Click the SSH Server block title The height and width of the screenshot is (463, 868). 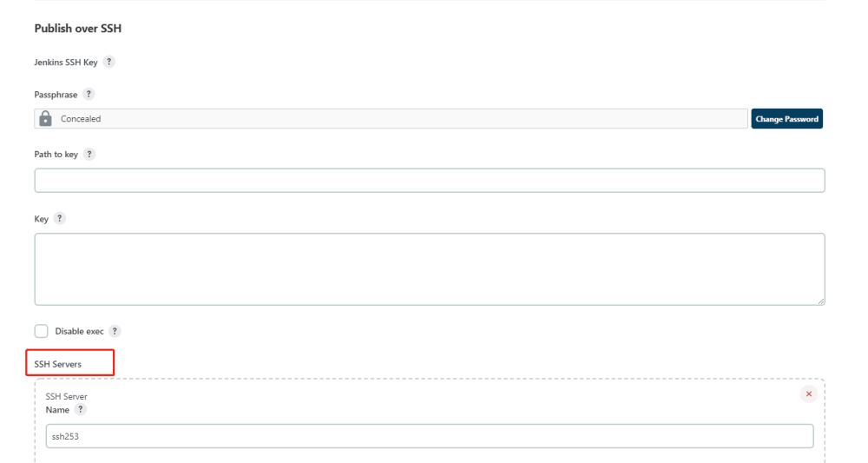tap(67, 396)
